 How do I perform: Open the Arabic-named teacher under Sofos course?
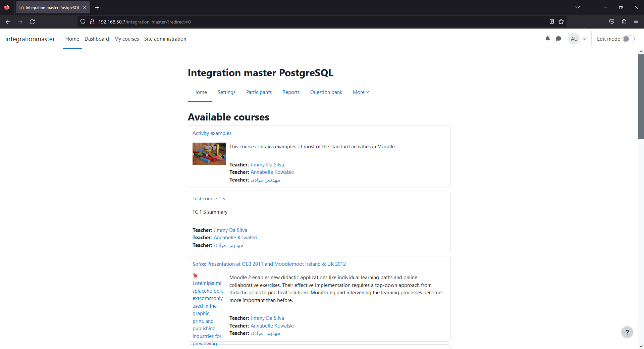point(265,333)
